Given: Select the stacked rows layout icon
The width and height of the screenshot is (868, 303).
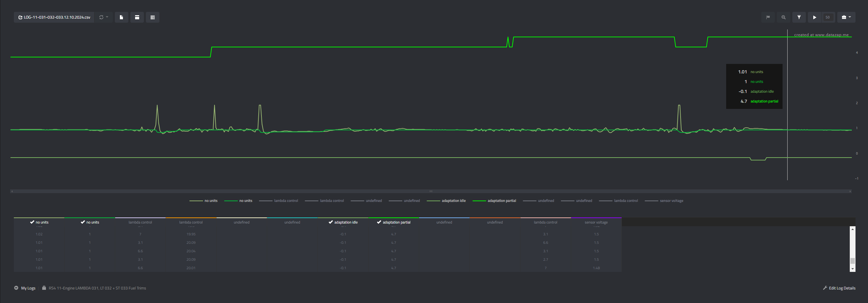Looking at the screenshot, I should click(x=152, y=17).
